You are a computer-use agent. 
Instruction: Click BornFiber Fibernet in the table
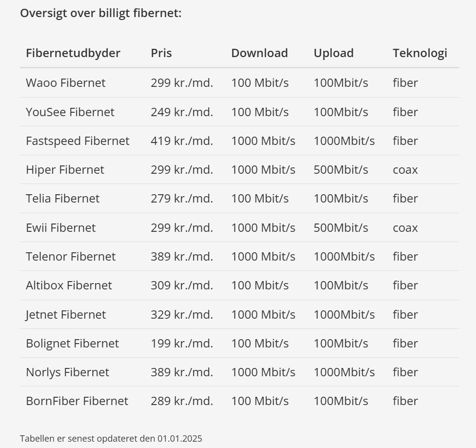[x=77, y=401]
